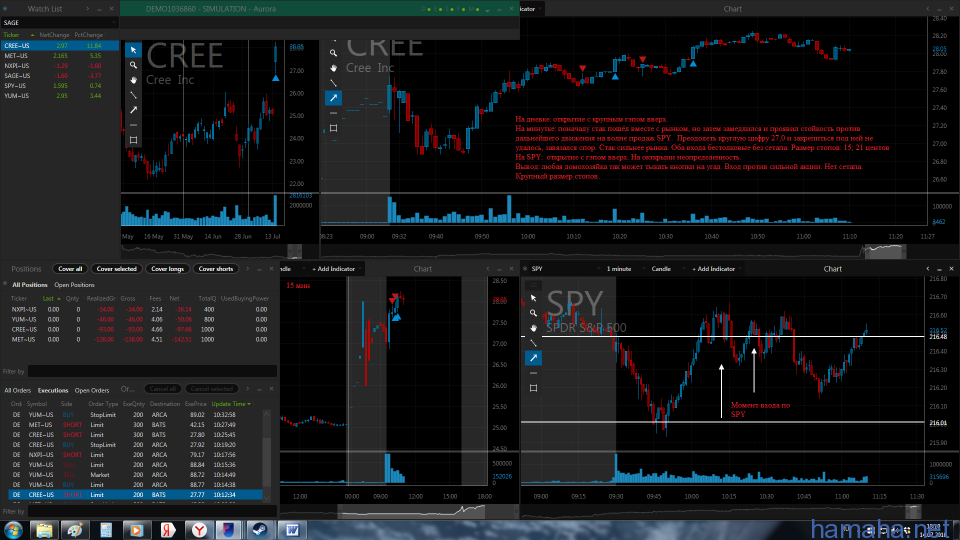Select arrow drawing tool in CREE daily chart
The height and width of the screenshot is (540, 960).
133,110
